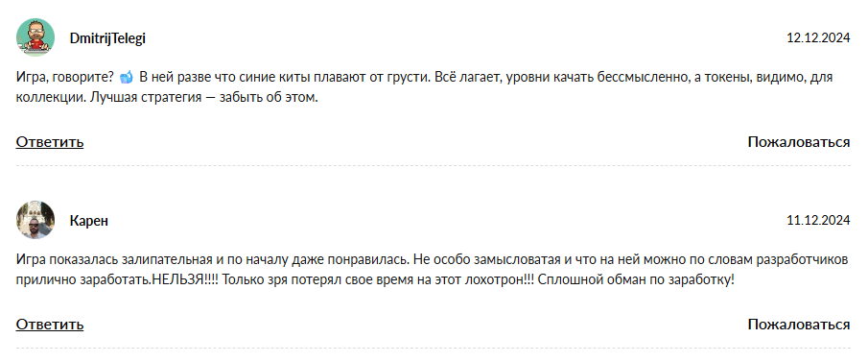
Task: Click the phrase 'Игра, говорите?' in first comment
Action: click(65, 78)
